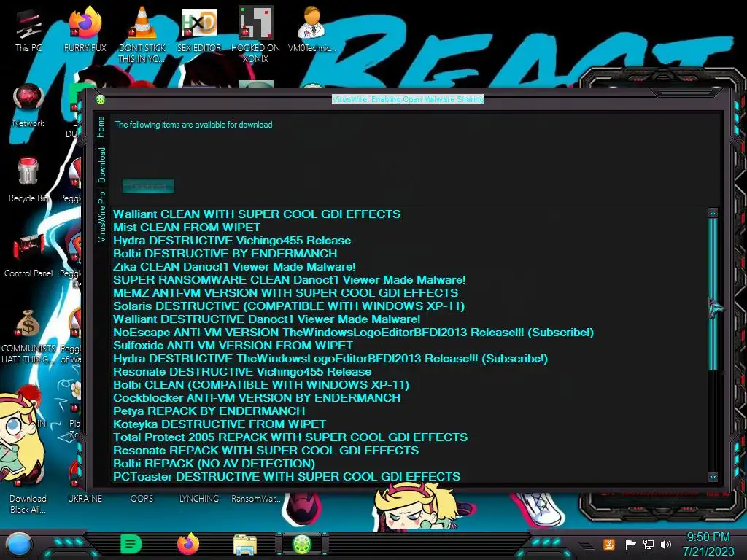The width and height of the screenshot is (747, 560).
Task: Select 'PCToaster DESTRUCTIVE' row
Action: pyautogui.click(x=287, y=477)
